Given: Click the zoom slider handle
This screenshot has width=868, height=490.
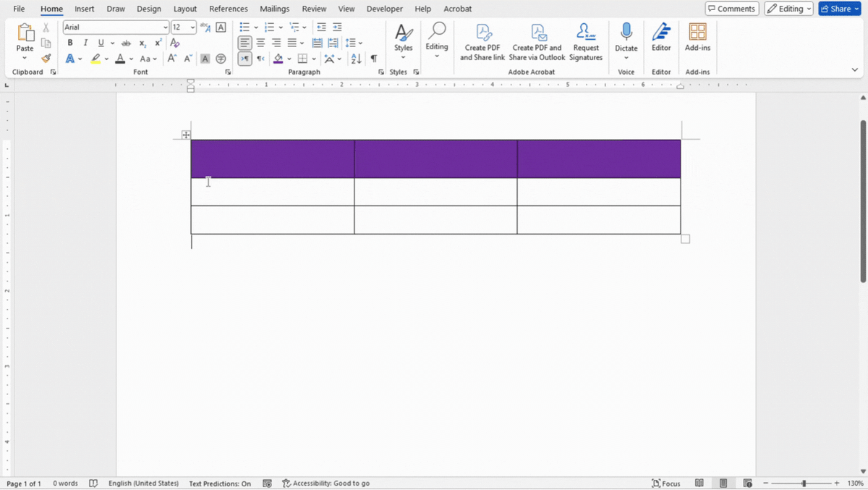Looking at the screenshot, I should pos(804,483).
